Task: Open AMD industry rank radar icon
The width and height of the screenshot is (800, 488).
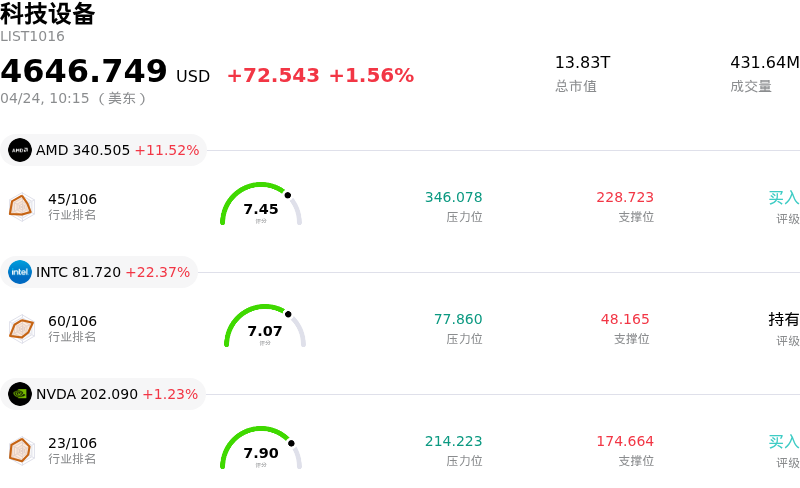Action: [x=22, y=206]
